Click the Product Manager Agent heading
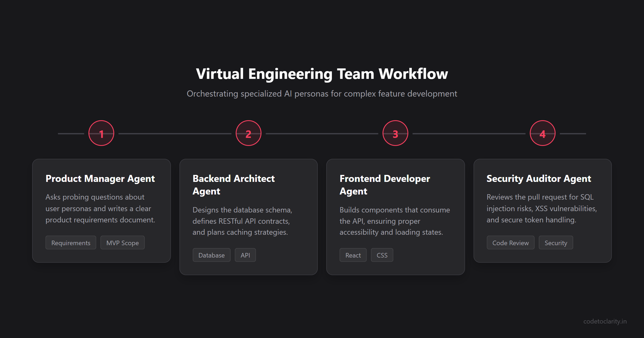644x338 pixels. (x=100, y=179)
